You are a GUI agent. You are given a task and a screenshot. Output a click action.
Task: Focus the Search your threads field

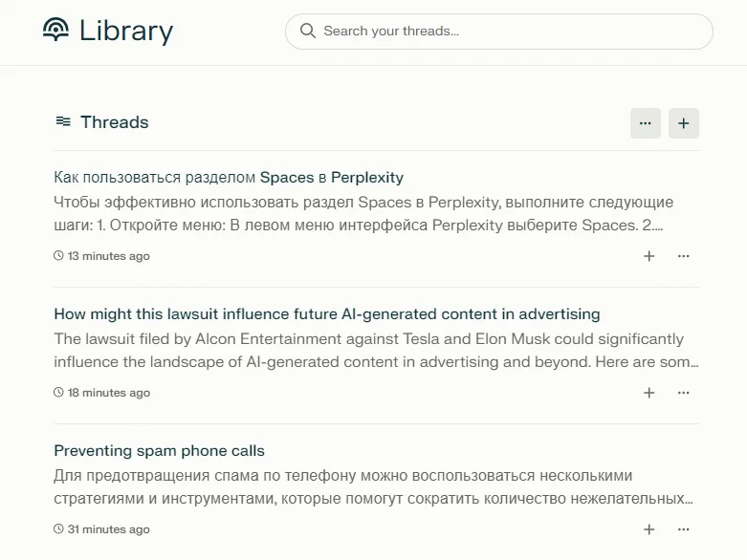pos(507,31)
